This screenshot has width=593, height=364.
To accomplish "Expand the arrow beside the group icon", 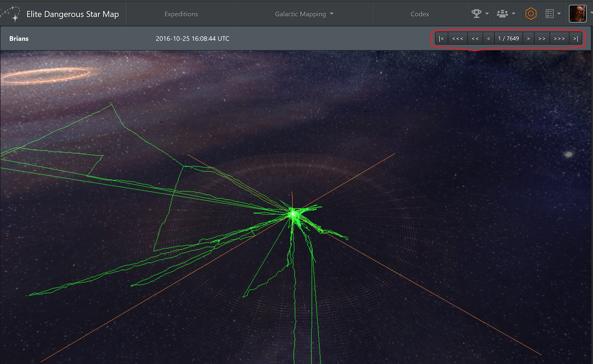I will point(514,14).
